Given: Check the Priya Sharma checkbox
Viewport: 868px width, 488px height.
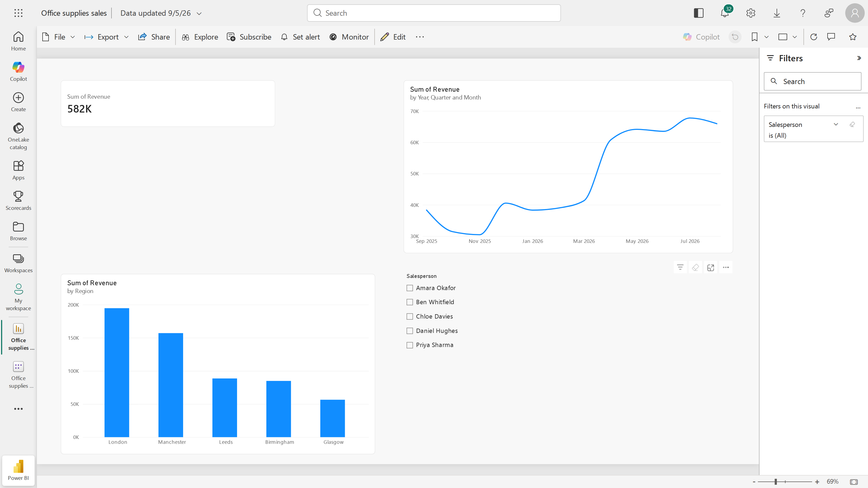Looking at the screenshot, I should [x=410, y=345].
